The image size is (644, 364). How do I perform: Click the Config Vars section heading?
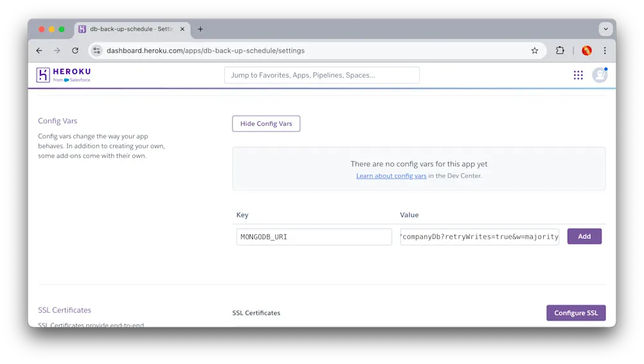point(58,121)
